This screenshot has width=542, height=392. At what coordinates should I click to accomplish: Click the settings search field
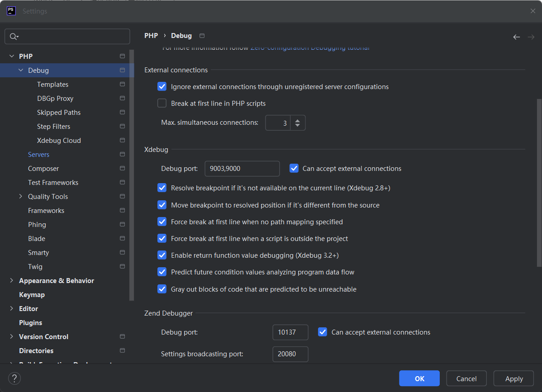(x=67, y=36)
